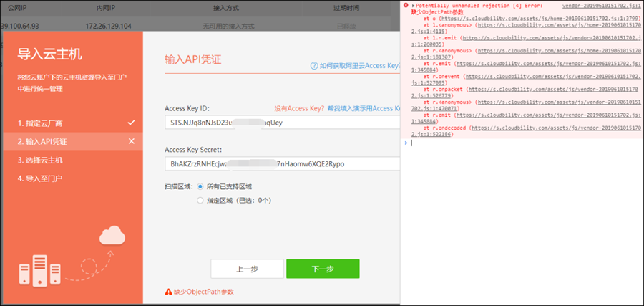Click the Access Key Secret input field
The width and height of the screenshot is (644, 306).
pos(280,164)
